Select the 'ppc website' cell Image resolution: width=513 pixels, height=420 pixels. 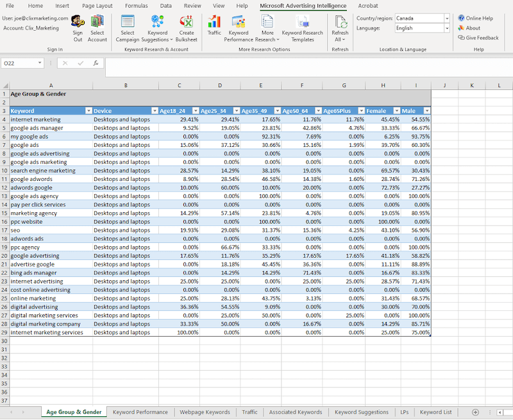(x=51, y=222)
